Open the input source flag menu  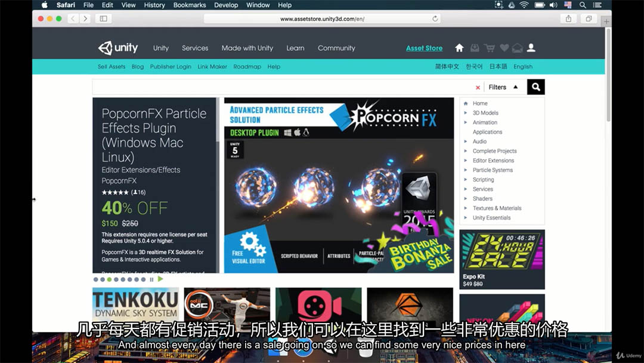[568, 5]
